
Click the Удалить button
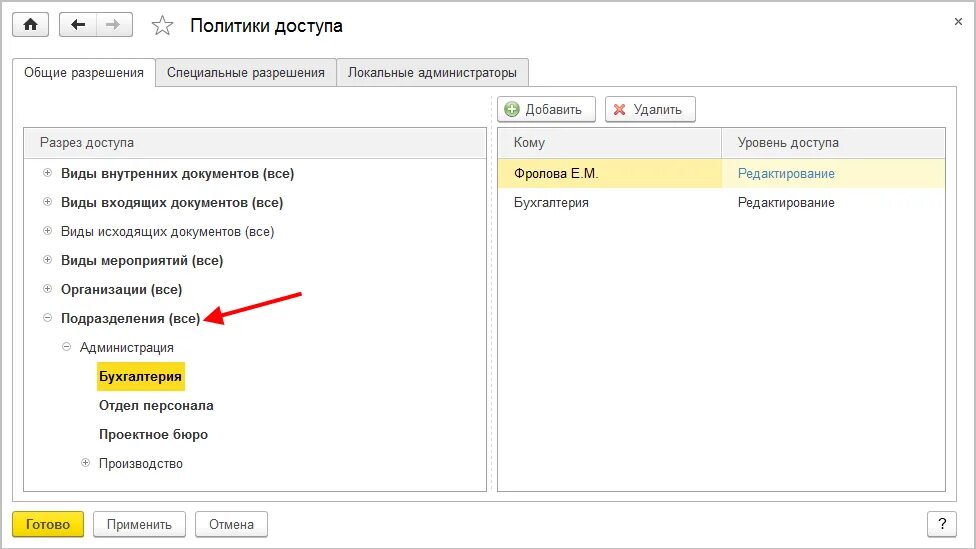coord(650,110)
